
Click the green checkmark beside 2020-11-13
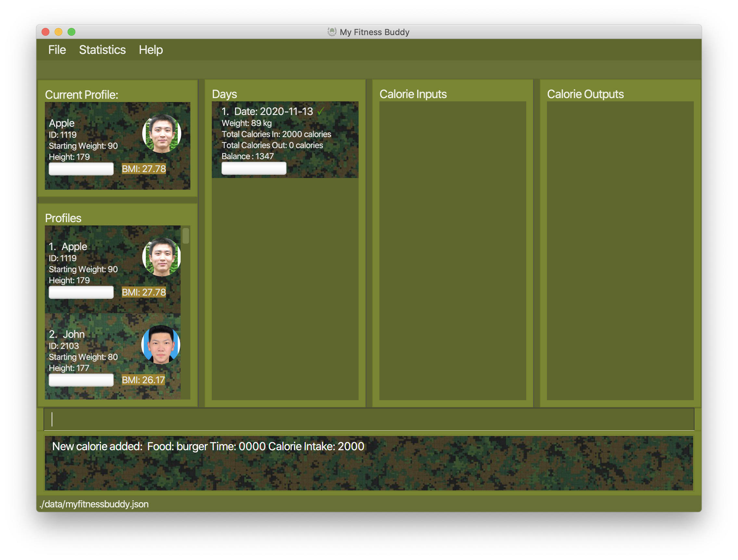point(321,111)
